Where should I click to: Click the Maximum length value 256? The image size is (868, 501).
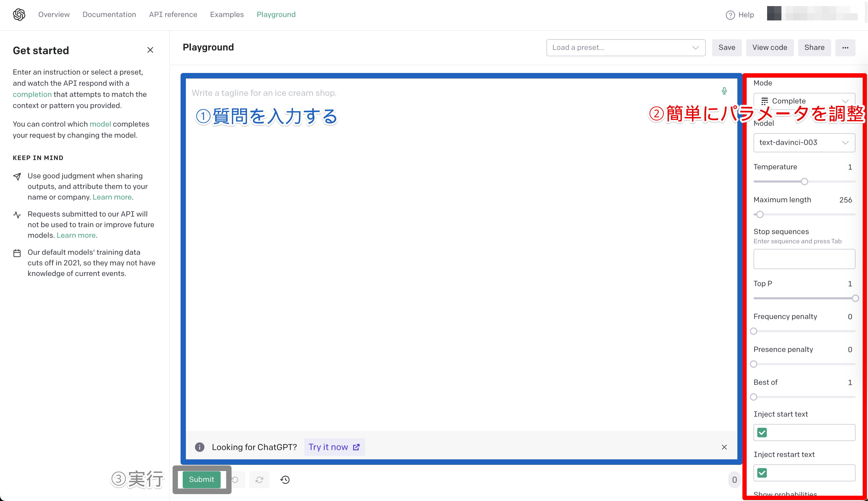coord(845,200)
